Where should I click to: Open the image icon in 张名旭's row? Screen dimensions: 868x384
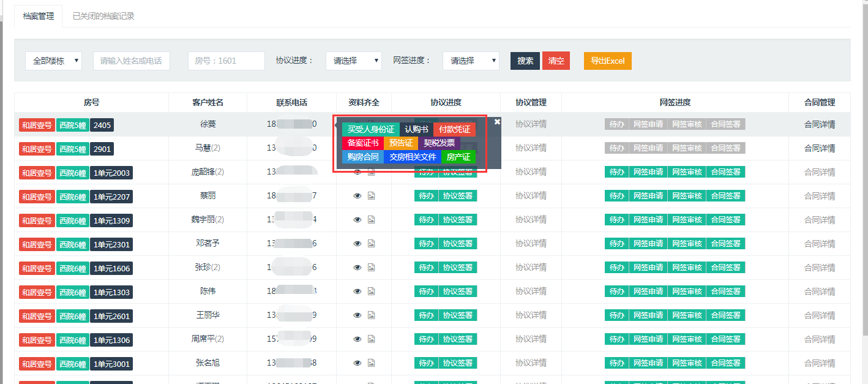coord(371,363)
